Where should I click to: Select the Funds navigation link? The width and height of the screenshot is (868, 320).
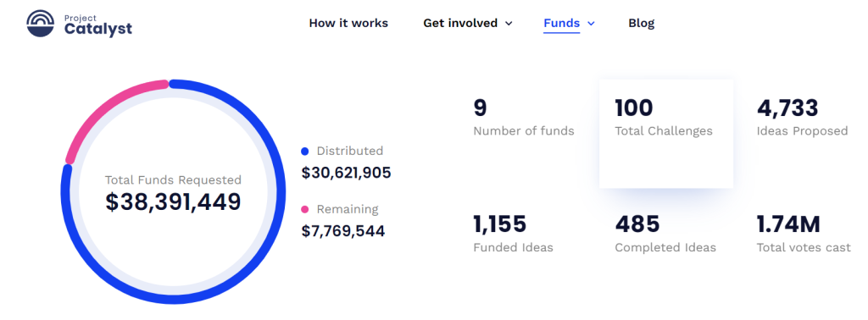(561, 23)
